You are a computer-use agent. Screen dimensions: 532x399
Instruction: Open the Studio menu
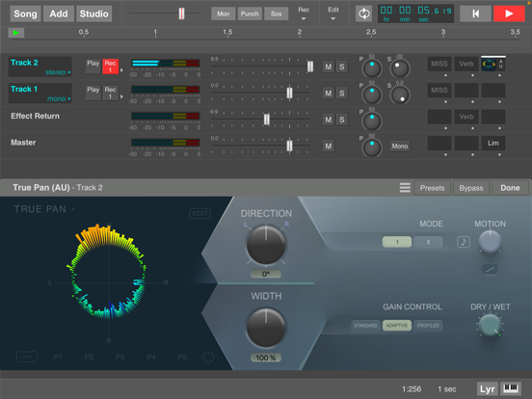[x=94, y=13]
